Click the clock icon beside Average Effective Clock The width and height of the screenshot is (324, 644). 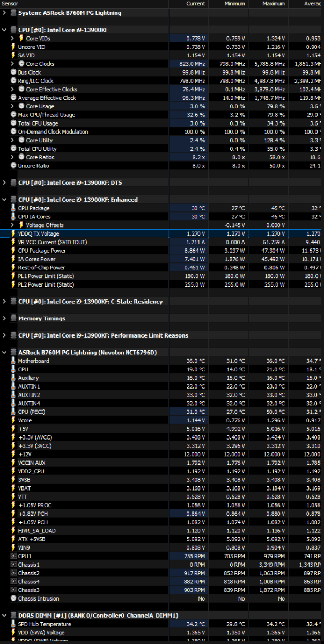(13, 98)
